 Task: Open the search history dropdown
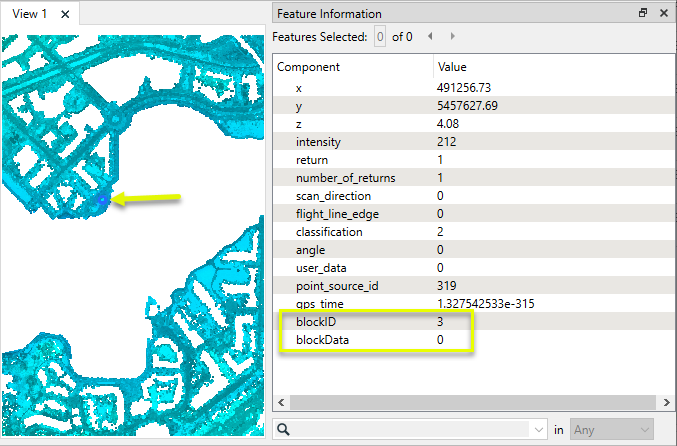pos(540,430)
